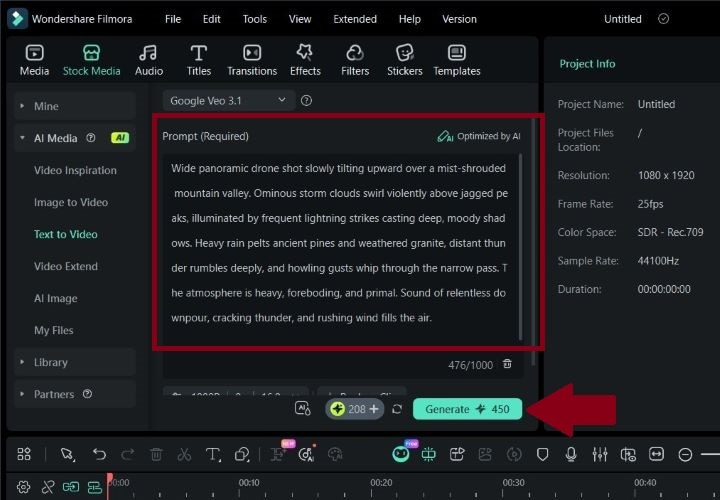
Task: Choose the Select arrow tool
Action: [68, 455]
